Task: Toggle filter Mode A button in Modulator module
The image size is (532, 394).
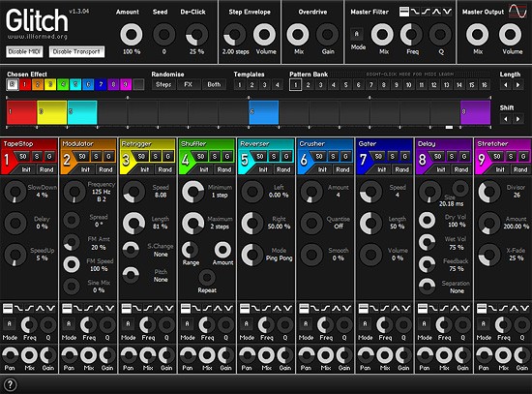Action: point(69,324)
